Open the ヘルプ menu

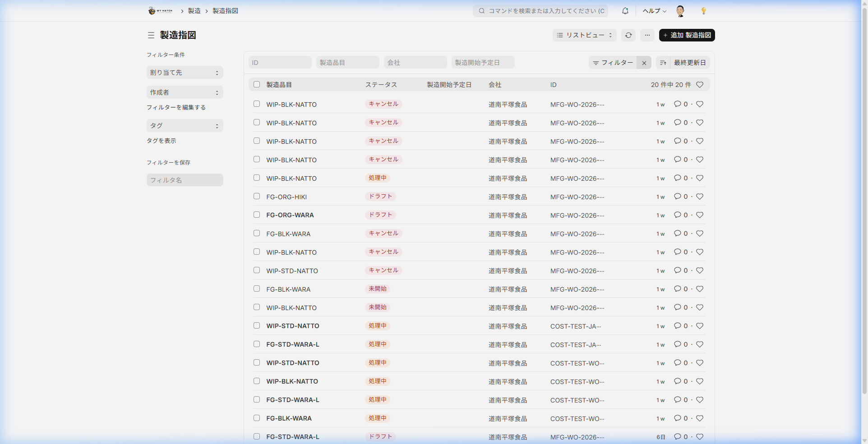654,11
